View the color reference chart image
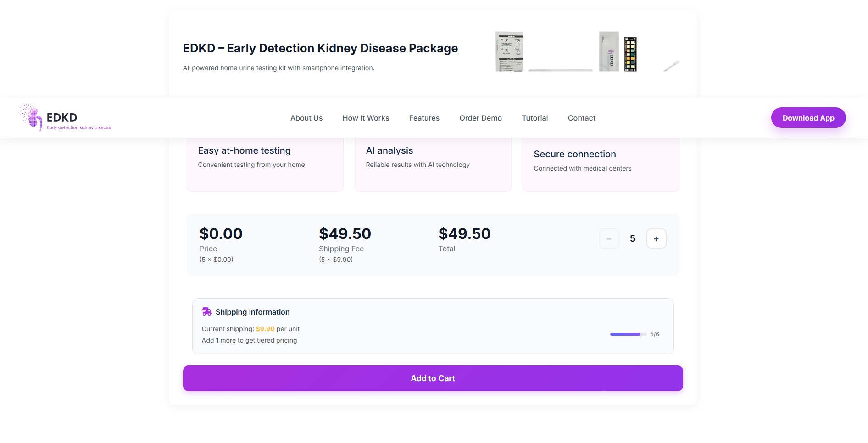Viewport: 868px width, 443px height. 630,54
